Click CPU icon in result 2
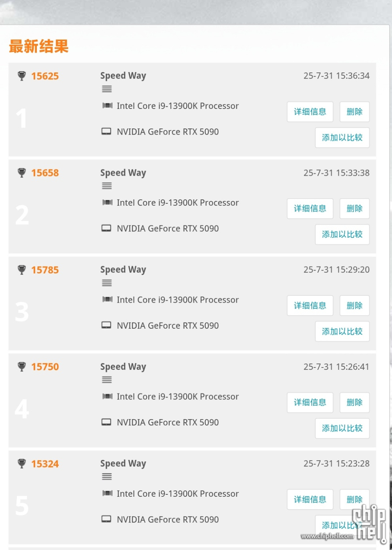This screenshot has width=392, height=550. tap(107, 203)
